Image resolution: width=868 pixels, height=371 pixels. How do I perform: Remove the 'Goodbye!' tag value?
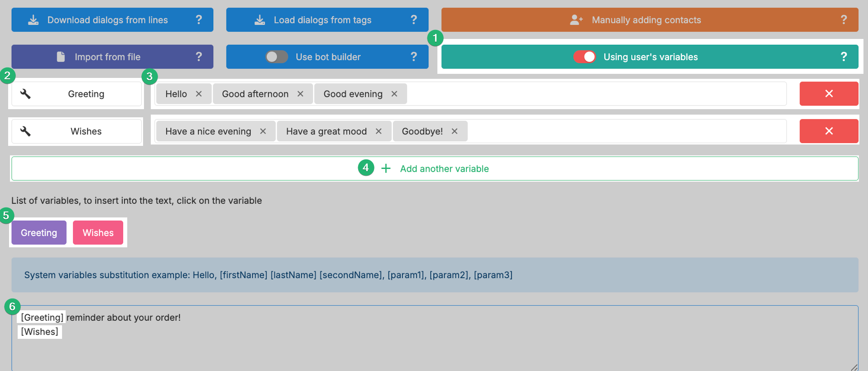tap(455, 131)
